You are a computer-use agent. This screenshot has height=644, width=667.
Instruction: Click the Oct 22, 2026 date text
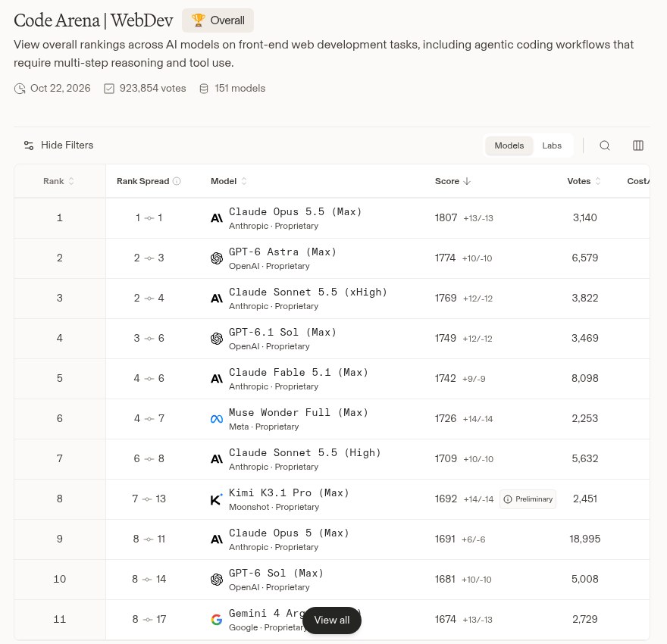(61, 89)
